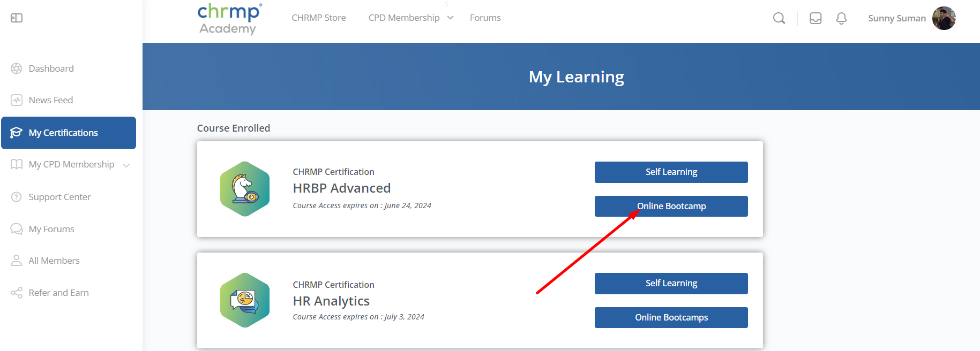Click CHRMP Certification label above HRBP Advanced

[333, 172]
